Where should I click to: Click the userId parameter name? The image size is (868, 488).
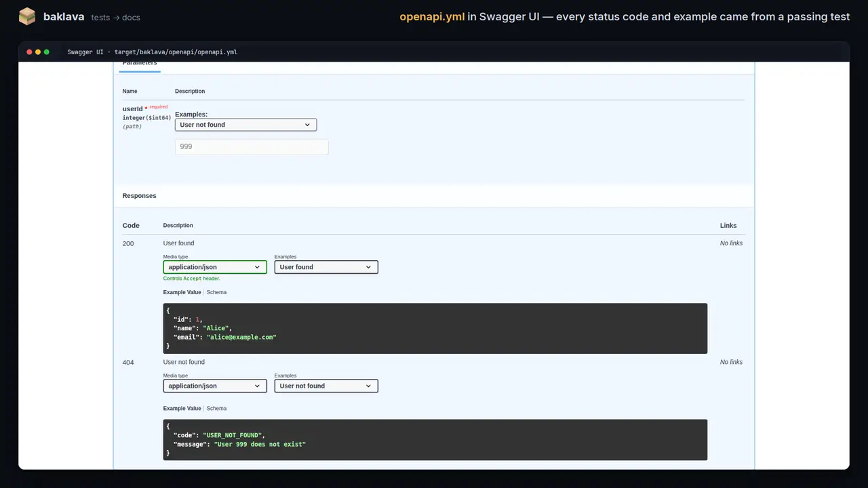pyautogui.click(x=132, y=108)
